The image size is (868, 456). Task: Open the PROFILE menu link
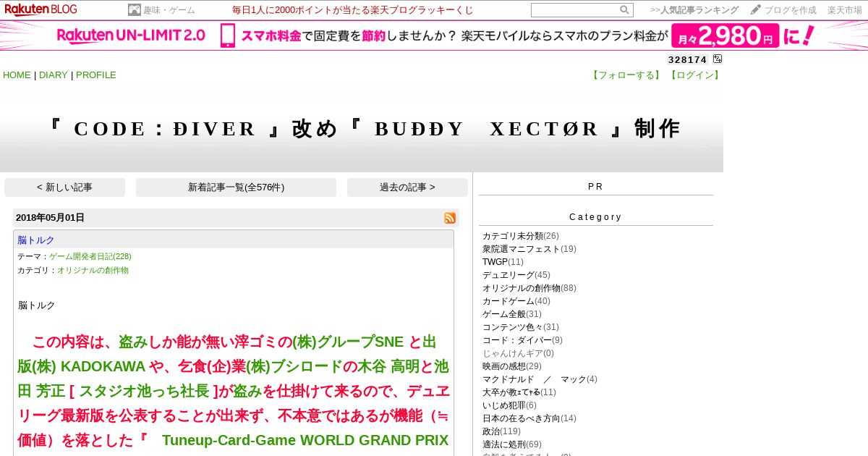tap(96, 75)
